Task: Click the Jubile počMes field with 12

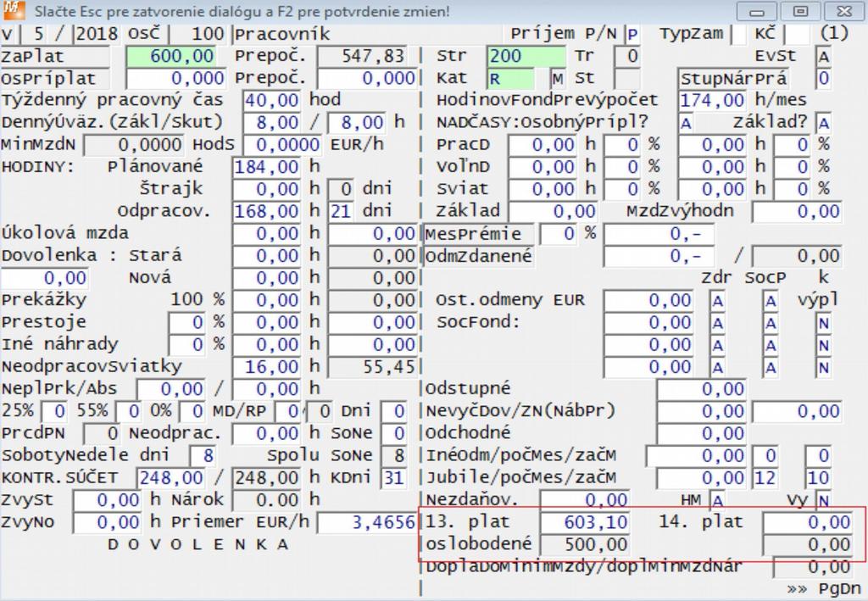Action: point(765,477)
